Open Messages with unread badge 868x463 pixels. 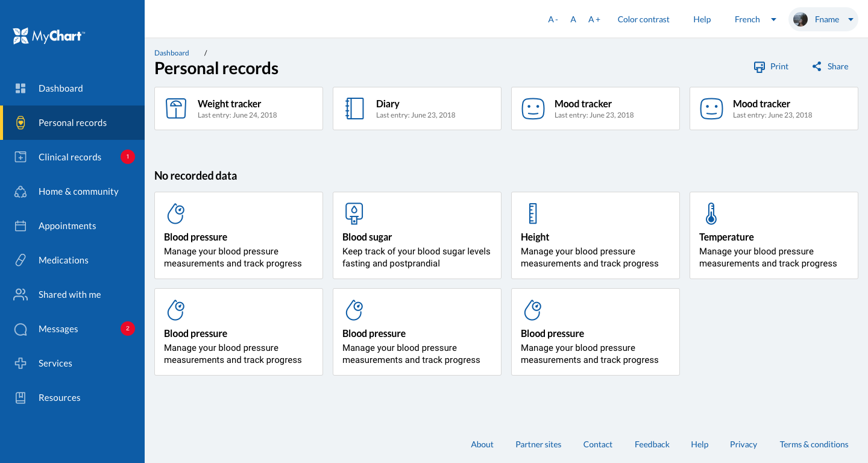pyautogui.click(x=58, y=329)
